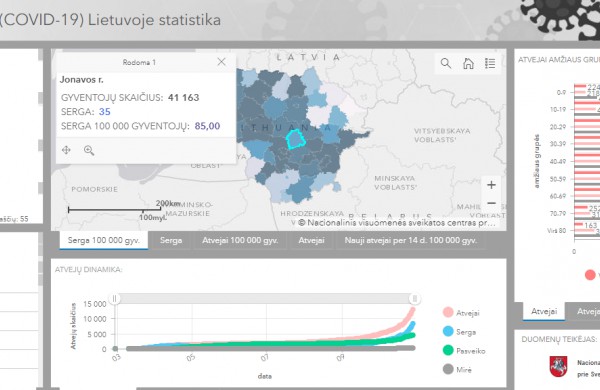600x390 pixels.
Task: Click the 200km map scale bar
Action: click(x=114, y=209)
